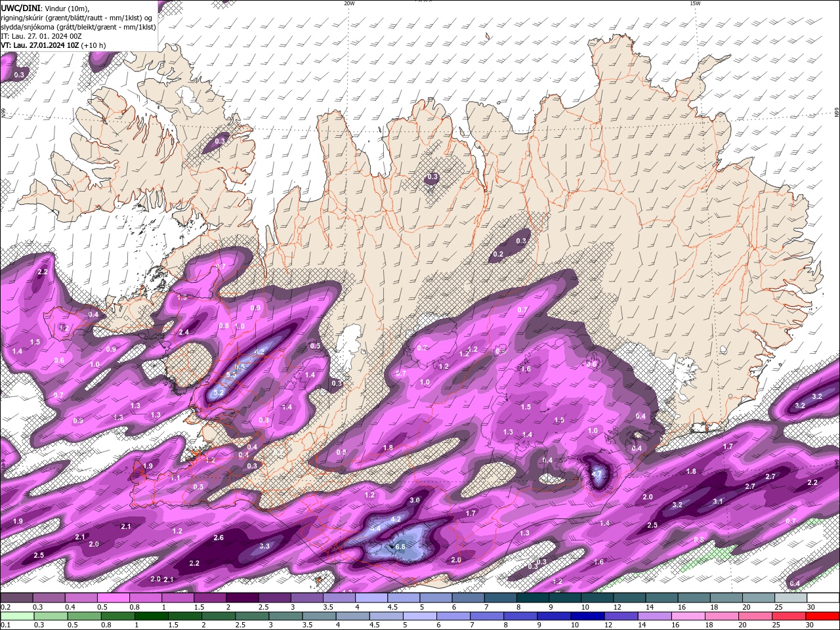The height and width of the screenshot is (630, 840).
Task: Bottom legend: pick swatch between 16 and 18
Action: pos(688,616)
